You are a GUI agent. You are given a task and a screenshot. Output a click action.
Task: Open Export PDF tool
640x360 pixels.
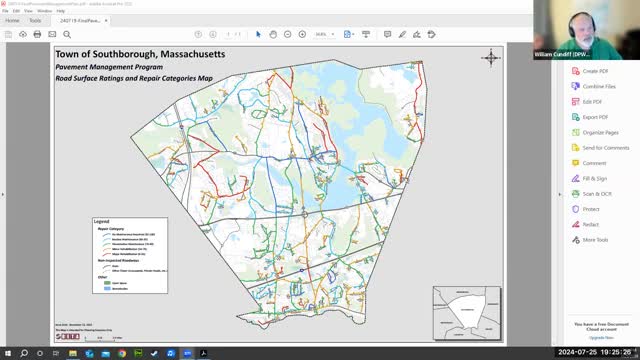click(590, 117)
